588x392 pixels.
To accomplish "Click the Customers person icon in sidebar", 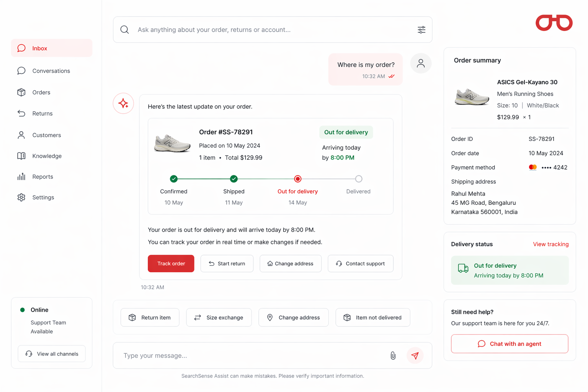I will pos(21,135).
